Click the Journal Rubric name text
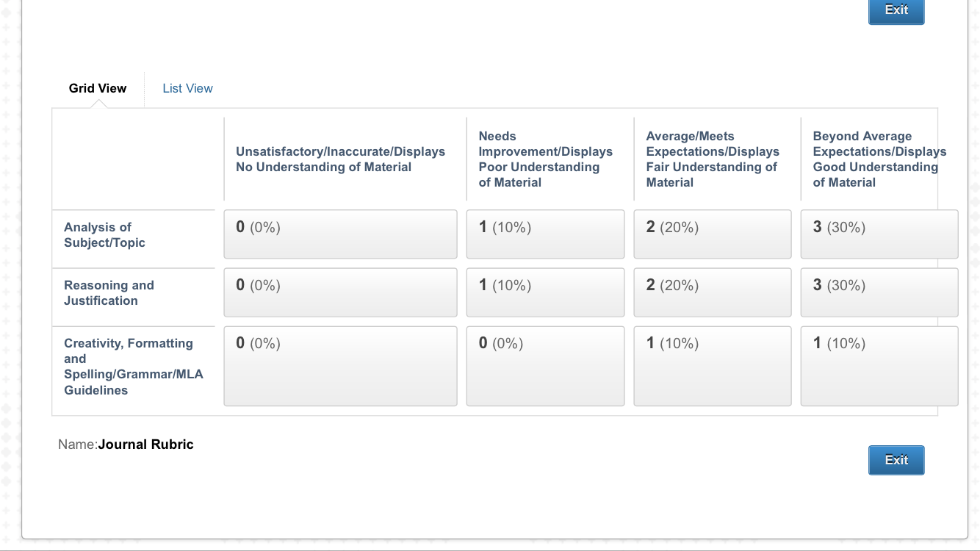This screenshot has height=551, width=980. coord(145,444)
